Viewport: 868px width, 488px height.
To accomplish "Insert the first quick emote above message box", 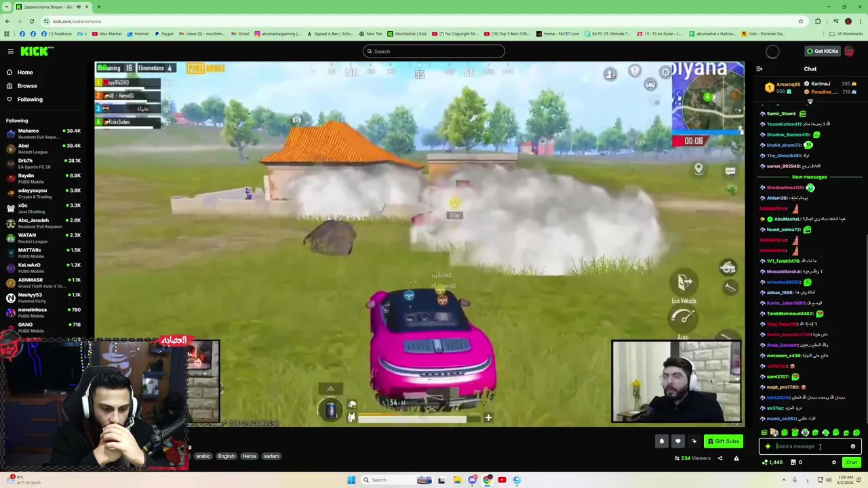I will click(x=764, y=432).
